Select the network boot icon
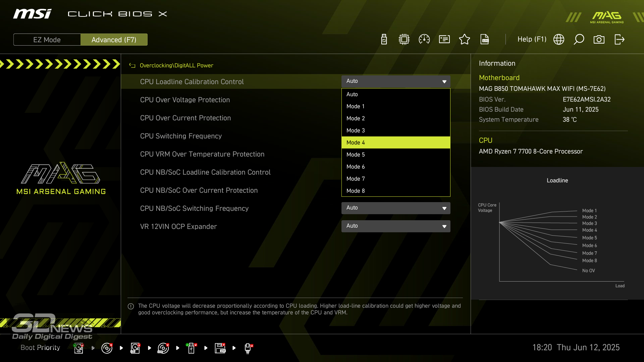 (248, 349)
